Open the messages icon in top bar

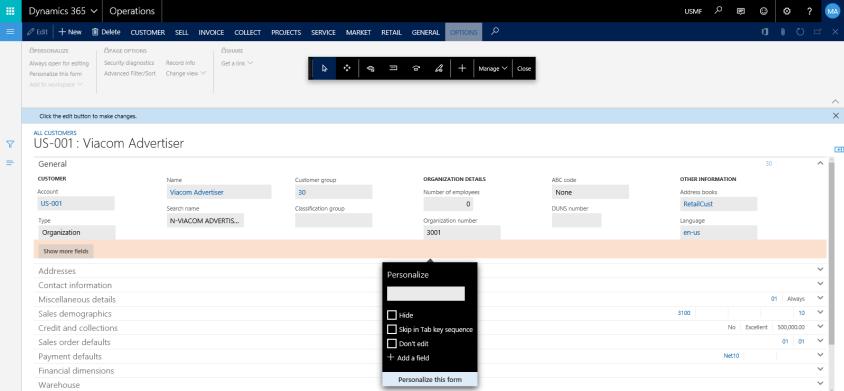coord(741,11)
